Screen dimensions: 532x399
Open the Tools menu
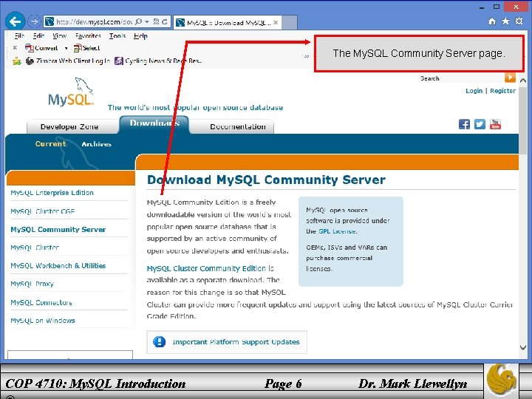click(x=117, y=35)
